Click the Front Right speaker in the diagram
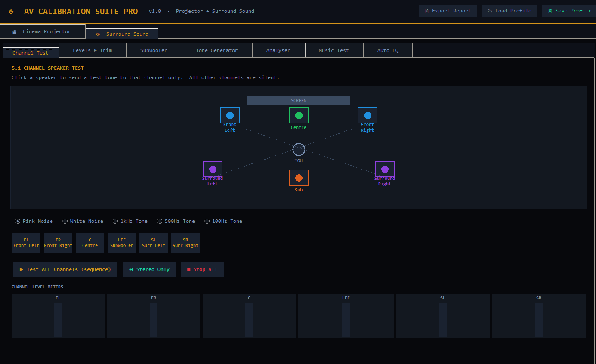 367,115
